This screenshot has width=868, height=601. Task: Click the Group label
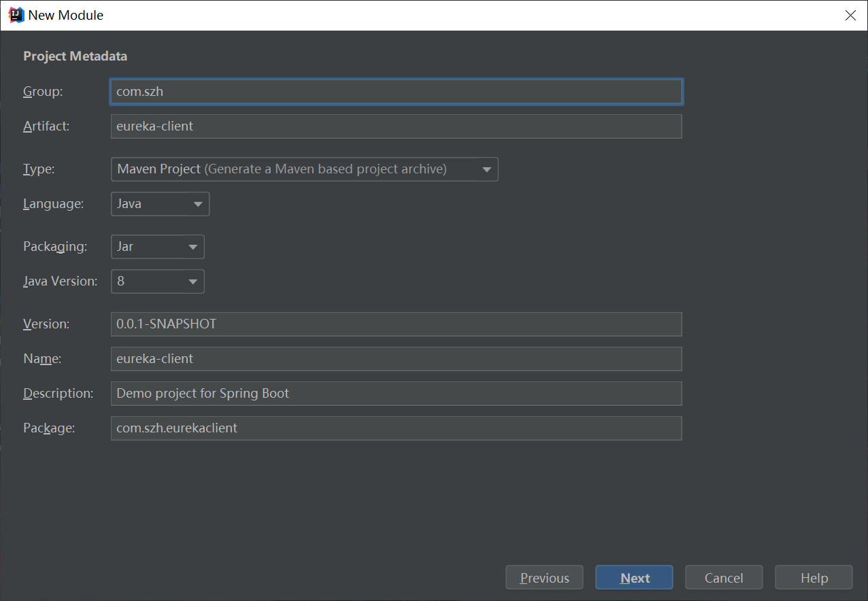(43, 92)
